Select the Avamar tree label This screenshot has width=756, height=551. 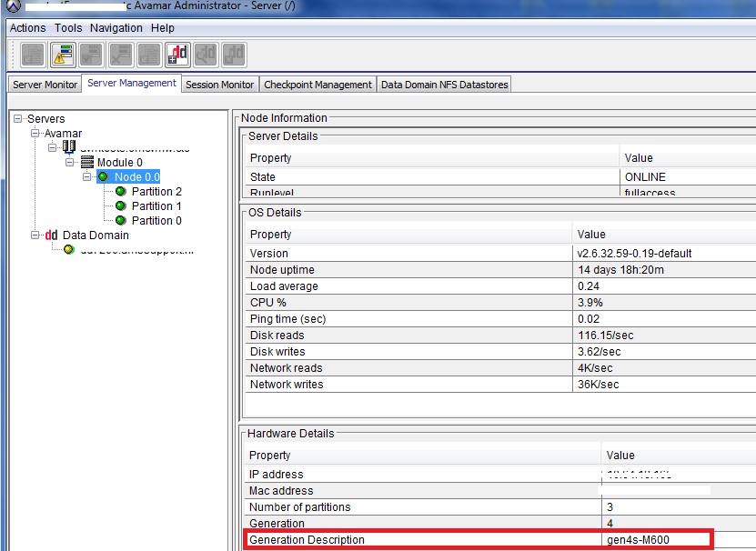pos(63,133)
